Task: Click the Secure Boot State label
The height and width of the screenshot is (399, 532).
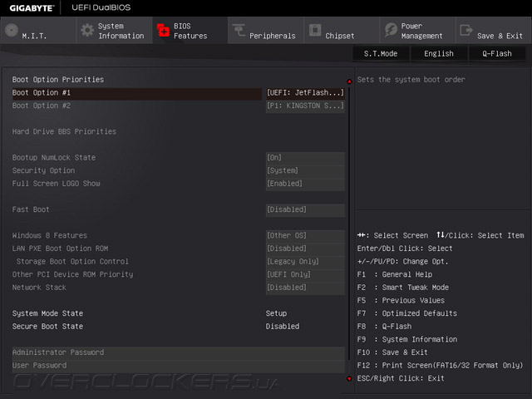Action: [47, 327]
